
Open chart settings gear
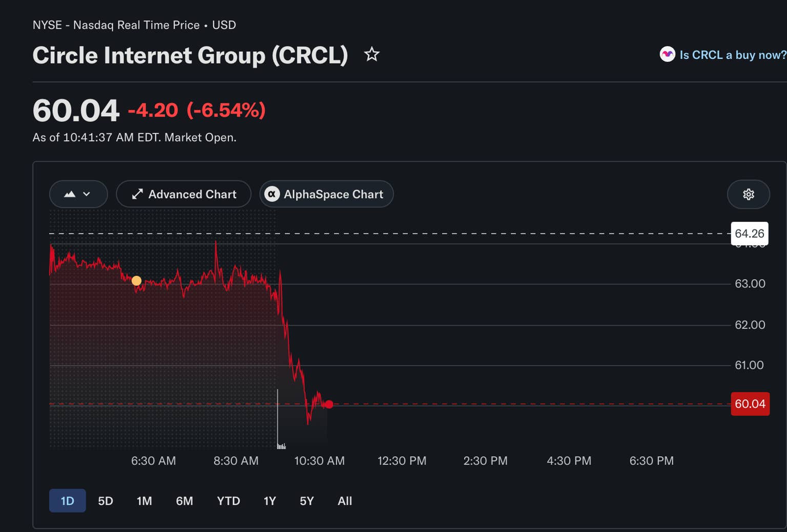pyautogui.click(x=748, y=194)
